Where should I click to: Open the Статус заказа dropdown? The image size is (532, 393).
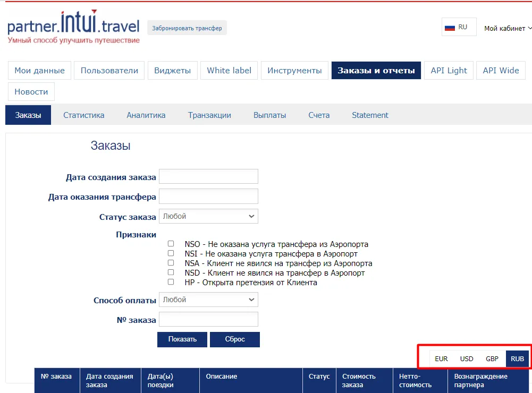(208, 216)
